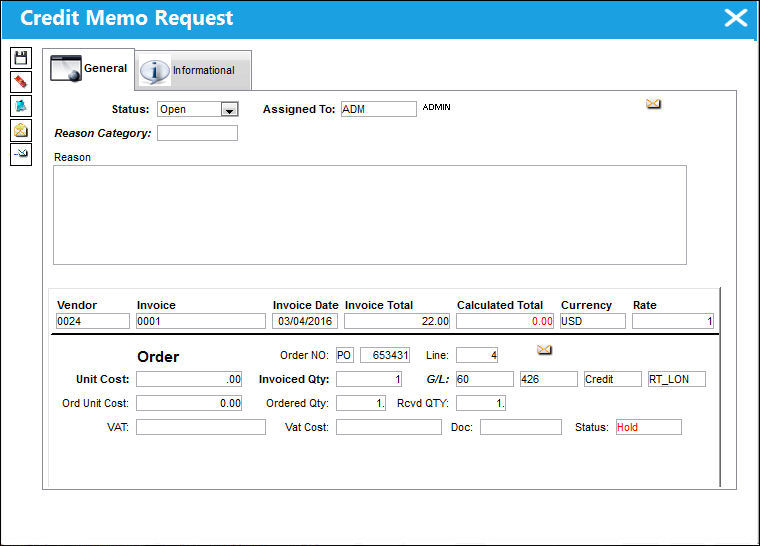Click the Ord Unit Cost field
Image resolution: width=760 pixels, height=546 pixels.
coord(189,403)
